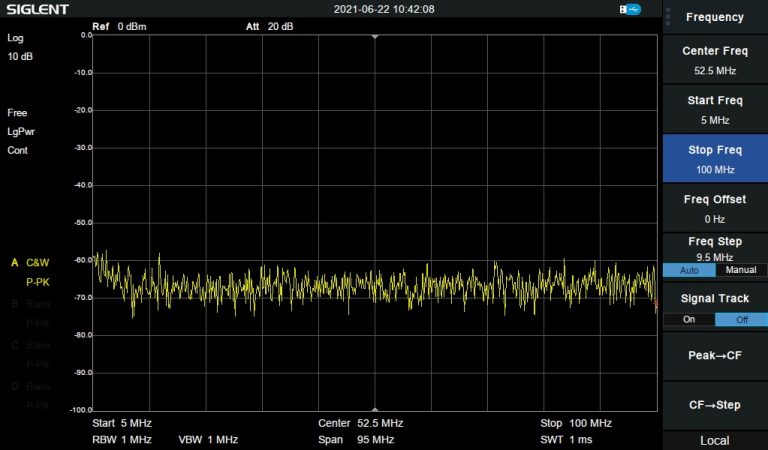
Task: Turn Signal Track On
Action: coord(689,319)
